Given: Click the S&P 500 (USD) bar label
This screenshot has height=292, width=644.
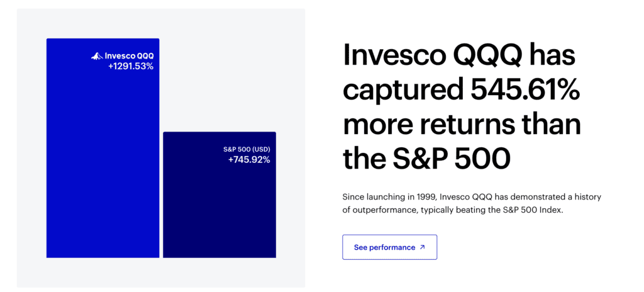Looking at the screenshot, I should (x=247, y=149).
